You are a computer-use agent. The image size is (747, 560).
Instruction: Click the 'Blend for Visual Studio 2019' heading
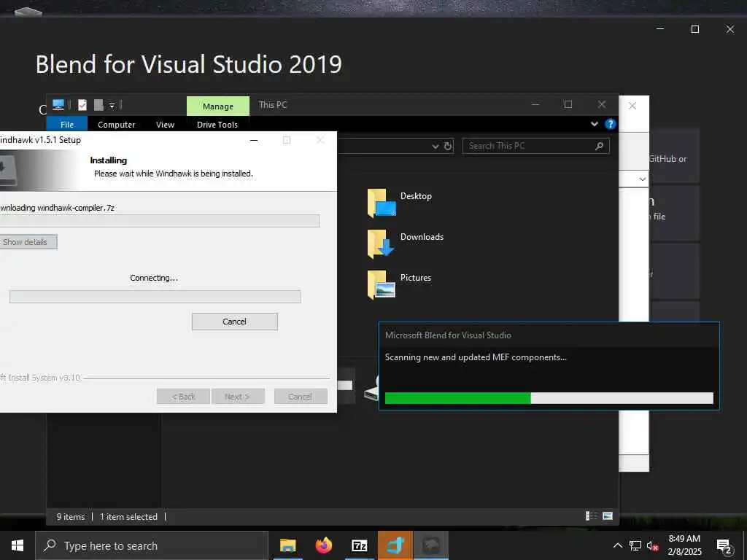[189, 64]
